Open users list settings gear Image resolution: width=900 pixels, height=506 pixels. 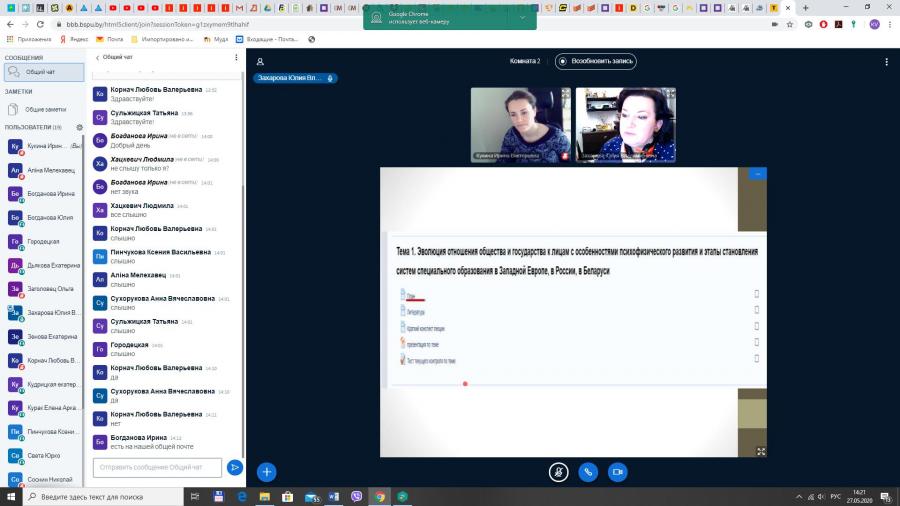tap(79, 127)
